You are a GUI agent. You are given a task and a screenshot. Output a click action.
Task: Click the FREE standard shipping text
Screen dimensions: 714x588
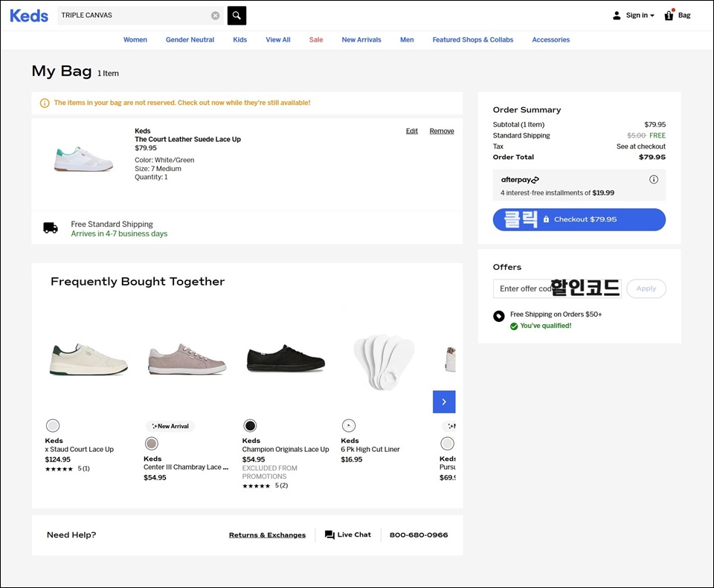coord(657,135)
